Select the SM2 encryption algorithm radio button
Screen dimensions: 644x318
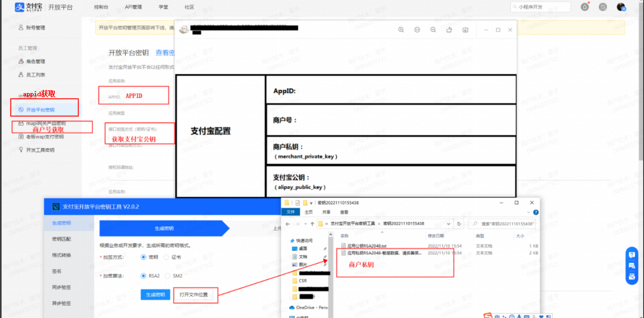[x=168, y=276]
